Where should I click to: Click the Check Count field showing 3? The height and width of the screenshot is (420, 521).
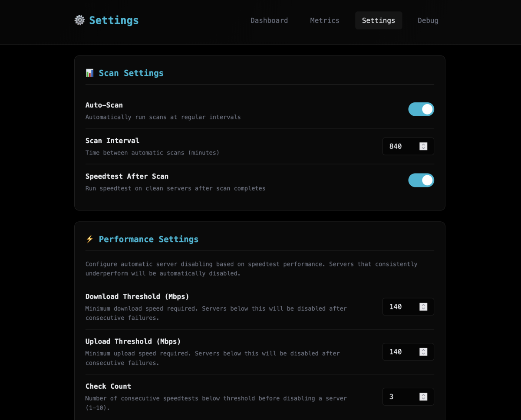point(399,397)
